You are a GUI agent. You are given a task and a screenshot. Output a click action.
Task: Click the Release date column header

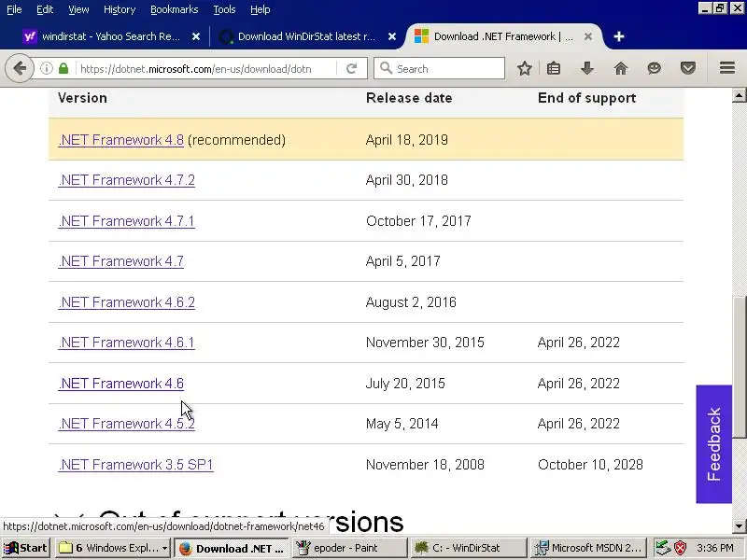[409, 98]
